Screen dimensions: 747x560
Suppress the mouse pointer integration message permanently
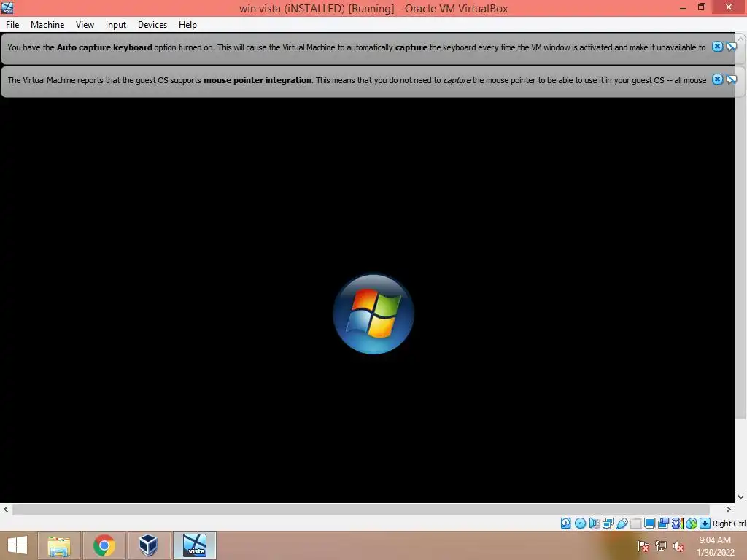731,79
